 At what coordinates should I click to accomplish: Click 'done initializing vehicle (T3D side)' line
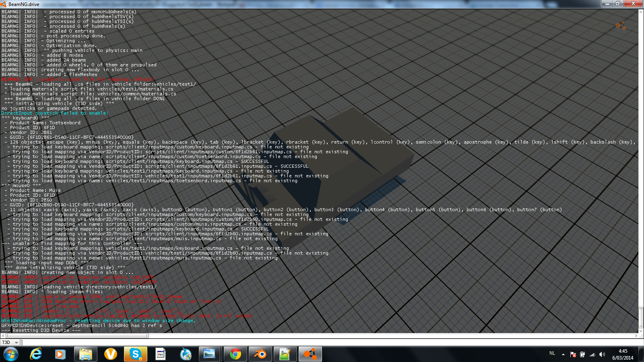(x=65, y=267)
